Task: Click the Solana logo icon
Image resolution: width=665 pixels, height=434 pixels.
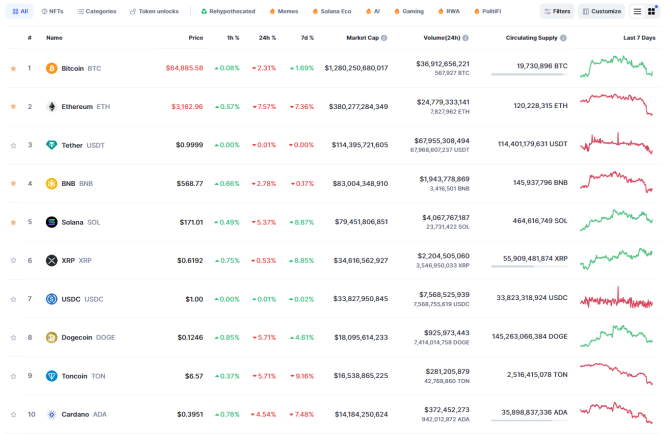Action: (x=51, y=222)
